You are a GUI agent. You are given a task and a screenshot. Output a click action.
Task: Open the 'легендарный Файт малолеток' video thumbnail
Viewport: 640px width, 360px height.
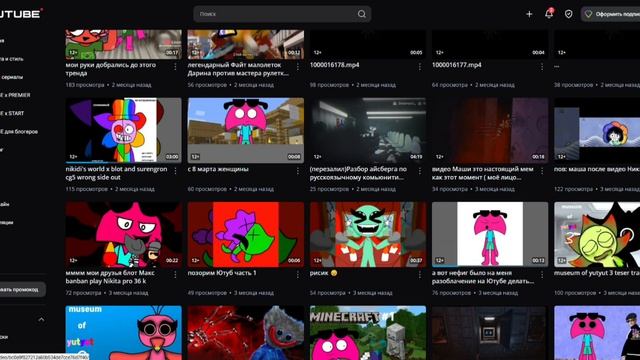[246, 44]
